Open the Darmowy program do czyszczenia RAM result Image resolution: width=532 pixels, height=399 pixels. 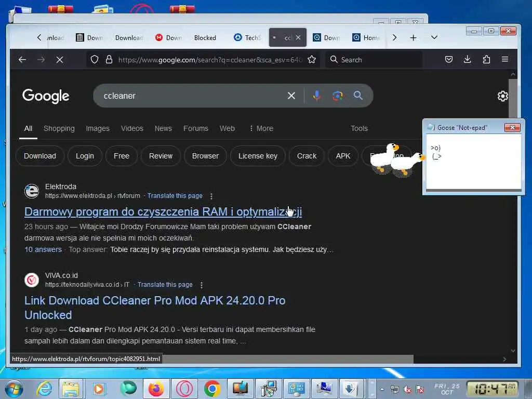click(x=163, y=211)
